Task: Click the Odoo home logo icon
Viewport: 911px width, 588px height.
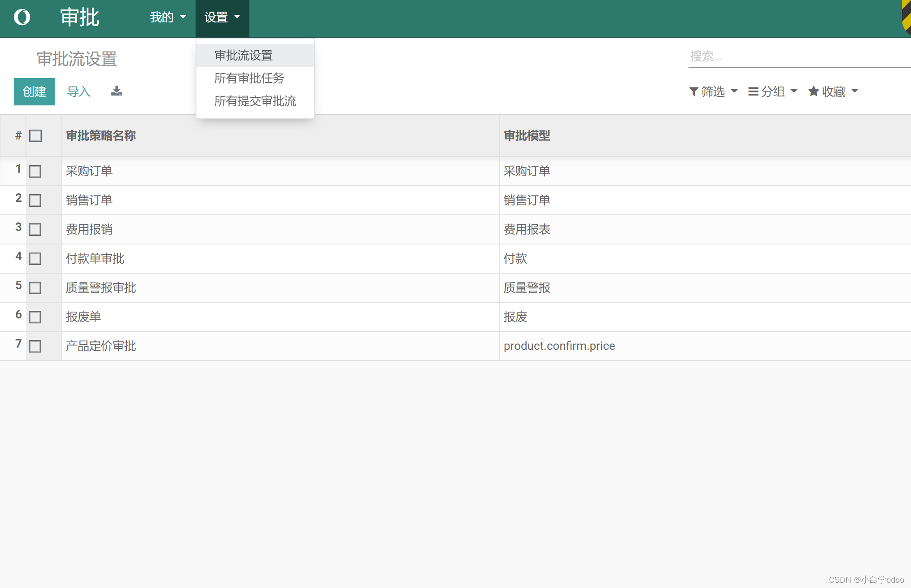Action: (22, 17)
